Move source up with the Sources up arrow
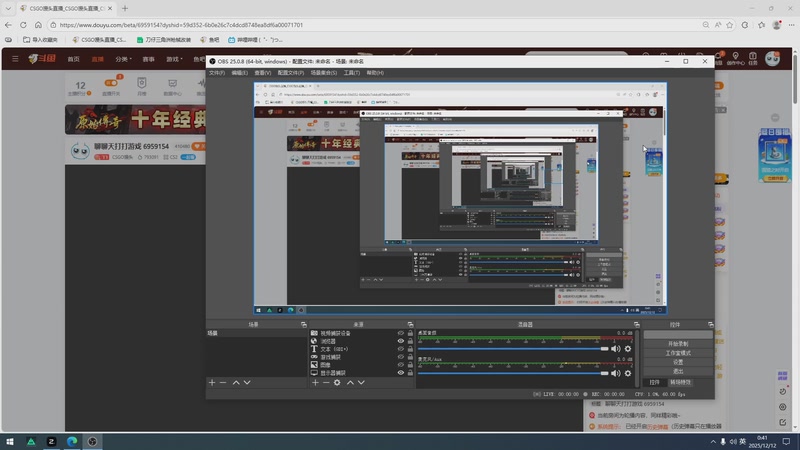800x450 pixels. click(x=351, y=382)
